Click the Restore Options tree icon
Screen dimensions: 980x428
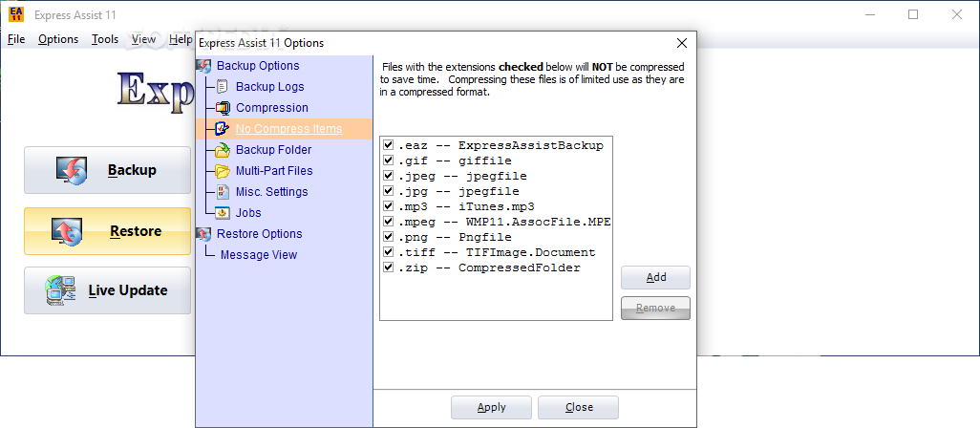(203, 234)
